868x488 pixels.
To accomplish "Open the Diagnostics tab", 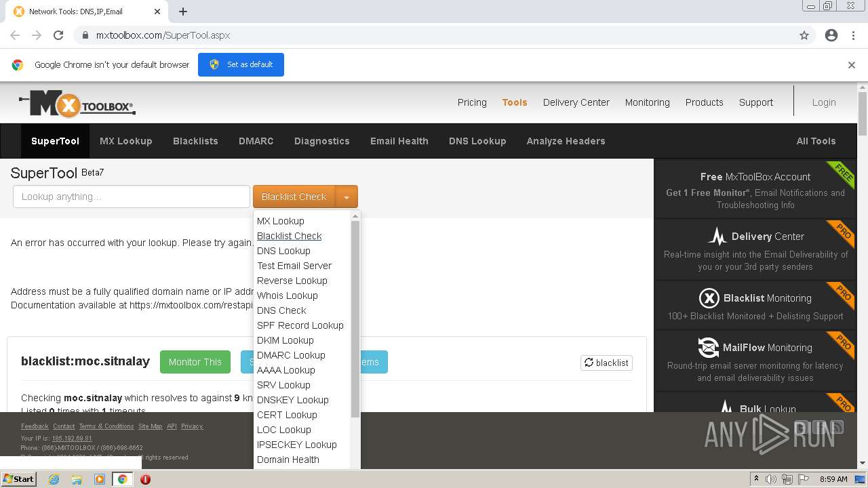I will click(x=322, y=141).
